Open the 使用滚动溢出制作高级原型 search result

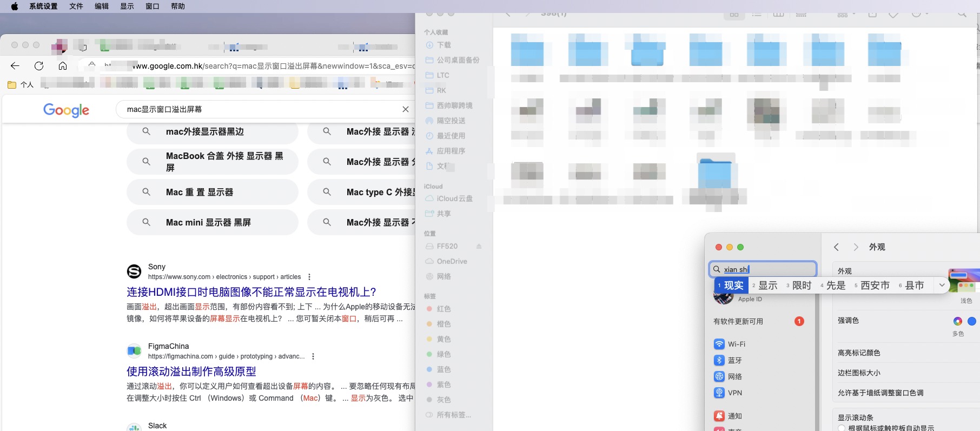click(x=191, y=372)
